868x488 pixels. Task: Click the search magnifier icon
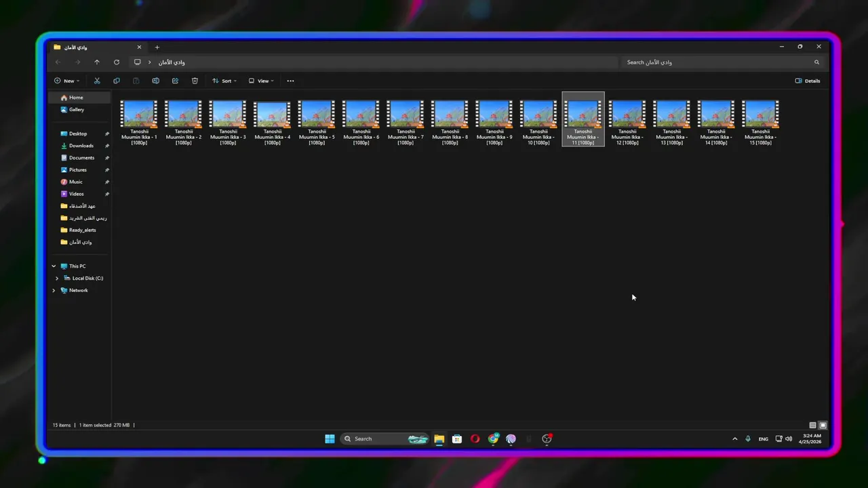point(816,62)
